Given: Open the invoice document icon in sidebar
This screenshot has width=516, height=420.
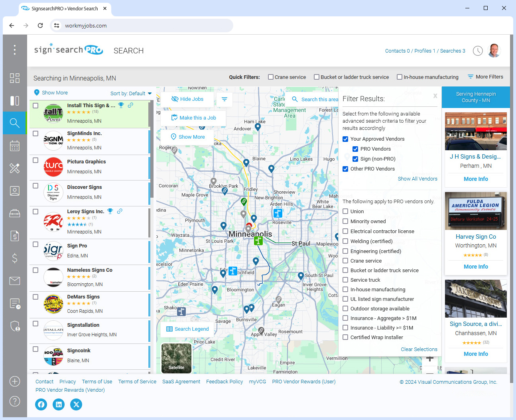Looking at the screenshot, I should [x=15, y=236].
